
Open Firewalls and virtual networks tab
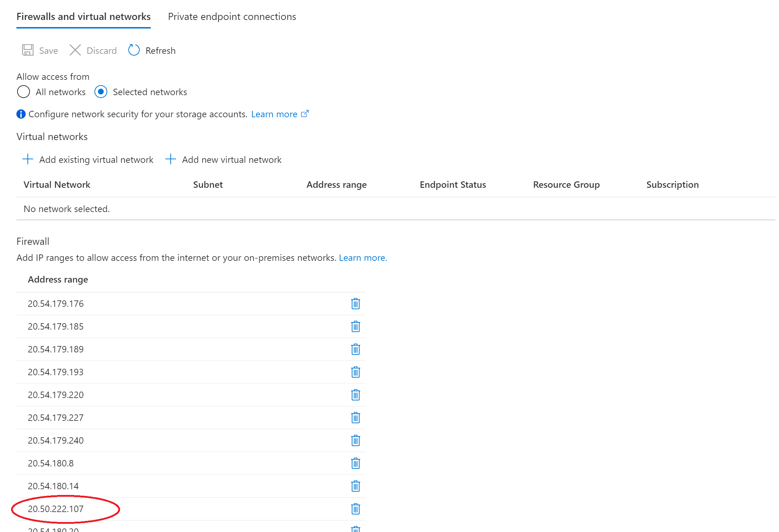tap(83, 17)
